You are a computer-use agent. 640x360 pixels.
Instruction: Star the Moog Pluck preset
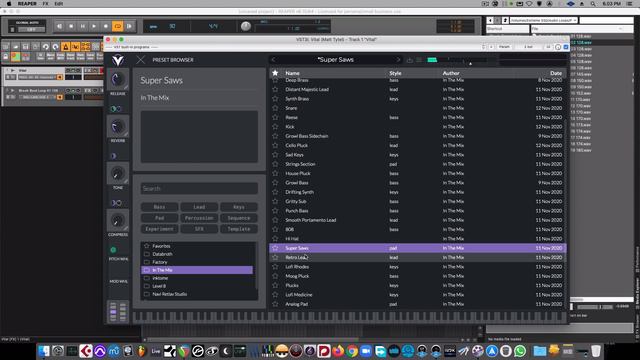[275, 276]
